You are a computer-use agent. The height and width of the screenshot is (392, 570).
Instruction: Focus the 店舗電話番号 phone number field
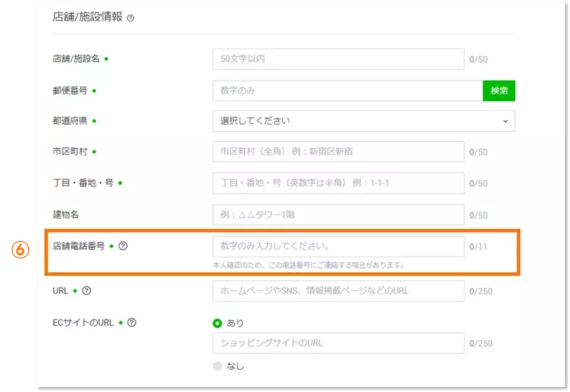(x=338, y=247)
